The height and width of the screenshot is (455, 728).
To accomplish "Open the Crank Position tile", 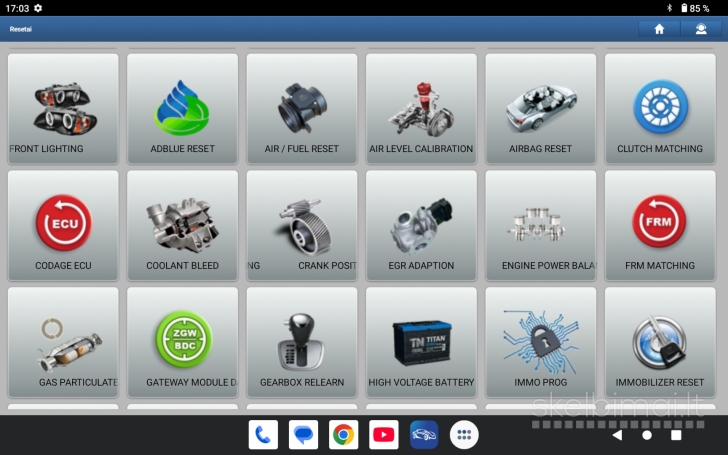I will 302,226.
